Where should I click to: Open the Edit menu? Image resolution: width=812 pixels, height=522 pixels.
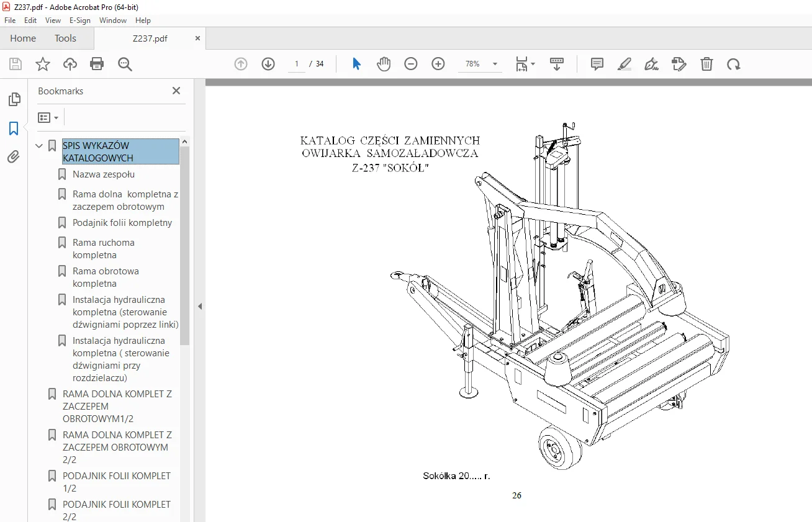point(30,20)
